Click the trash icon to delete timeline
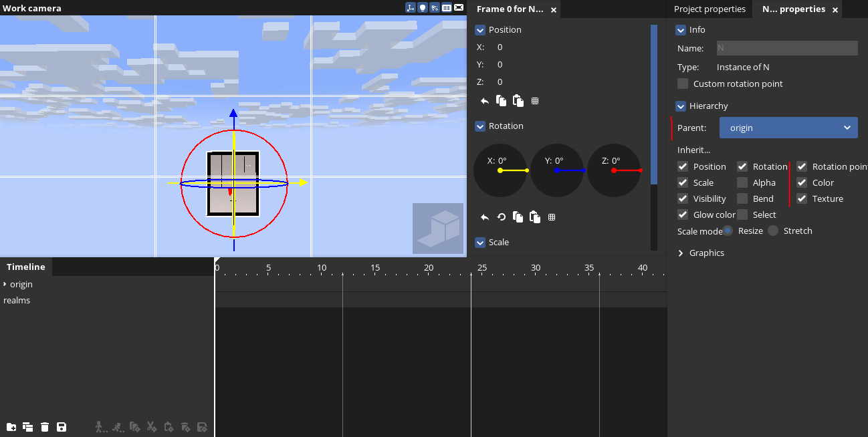The image size is (868, 437). click(x=45, y=427)
